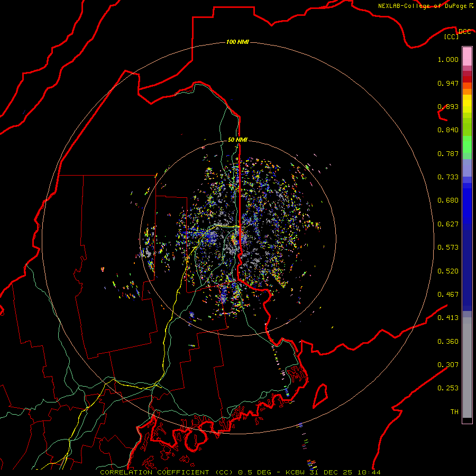Click the [CC] label above the color bar
The width and height of the screenshot is (476, 476).
pos(452,36)
